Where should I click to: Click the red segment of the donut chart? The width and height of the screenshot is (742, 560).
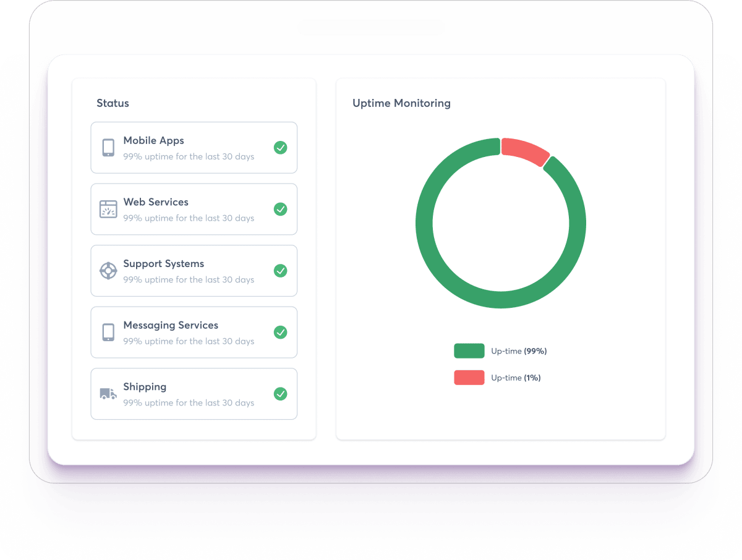(524, 150)
